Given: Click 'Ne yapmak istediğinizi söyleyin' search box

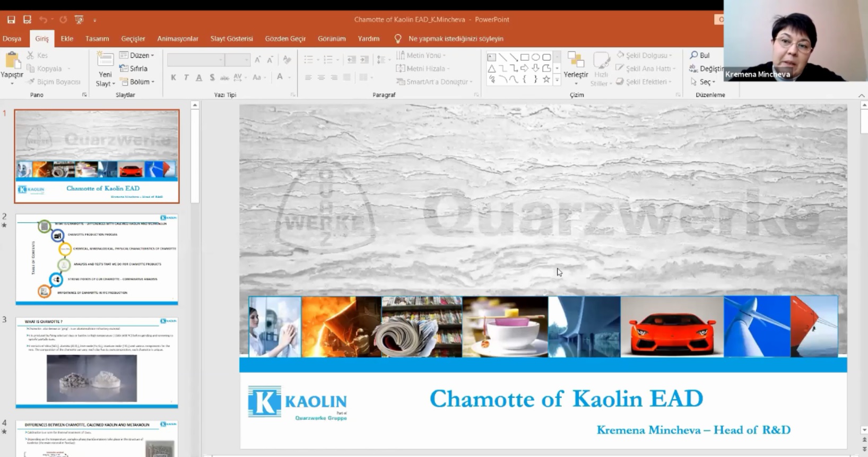Looking at the screenshot, I should point(455,39).
